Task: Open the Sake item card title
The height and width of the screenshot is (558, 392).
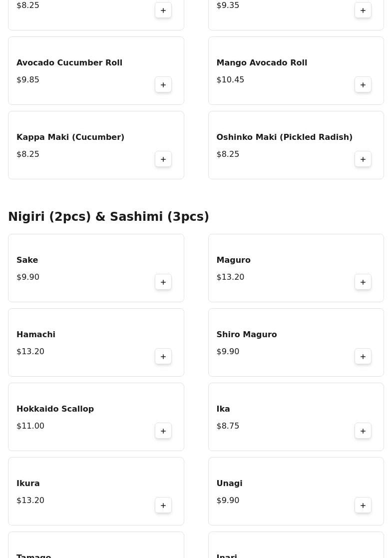Action: click(x=27, y=260)
